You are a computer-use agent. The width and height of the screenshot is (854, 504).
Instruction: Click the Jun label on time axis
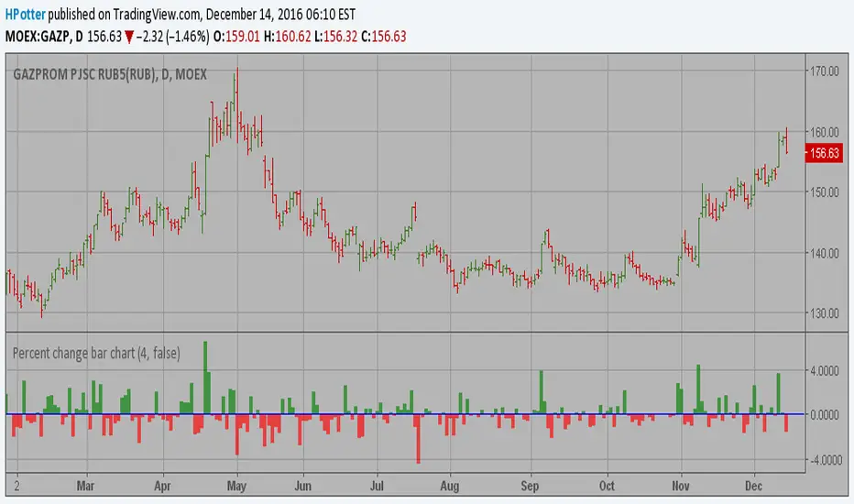302,486
